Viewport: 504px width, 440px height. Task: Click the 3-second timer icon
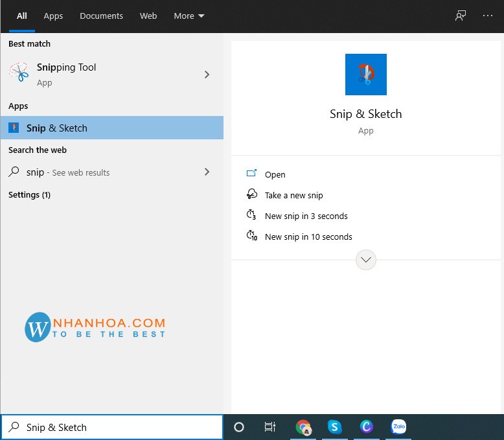pos(251,215)
